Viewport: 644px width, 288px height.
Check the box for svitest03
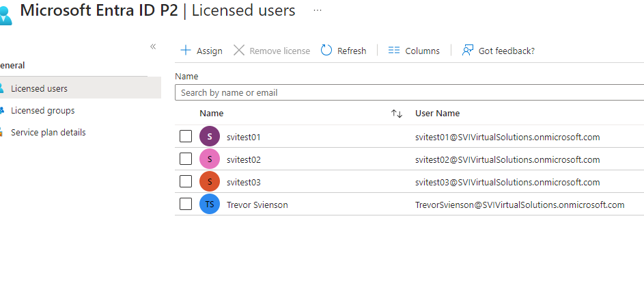tap(186, 181)
